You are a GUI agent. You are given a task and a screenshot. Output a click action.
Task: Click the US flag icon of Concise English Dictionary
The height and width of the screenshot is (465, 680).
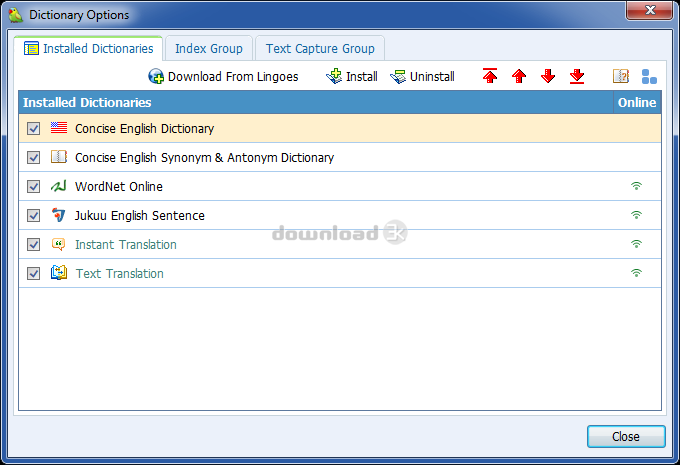click(x=59, y=128)
